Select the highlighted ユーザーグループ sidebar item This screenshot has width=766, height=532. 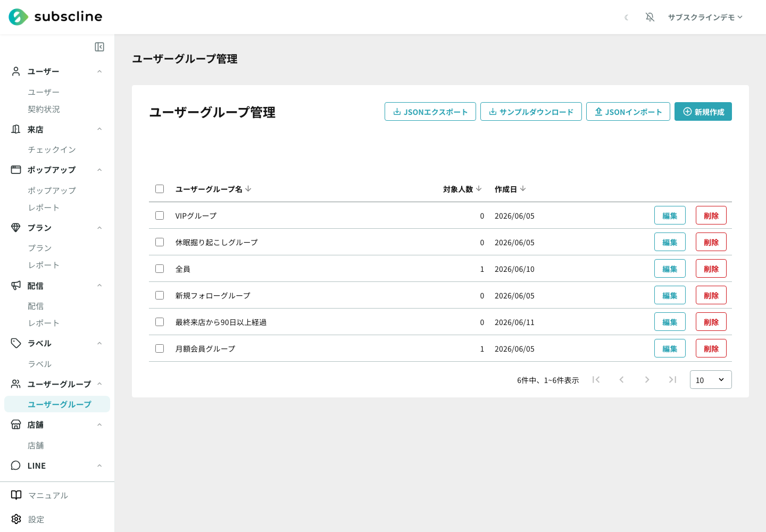57,404
